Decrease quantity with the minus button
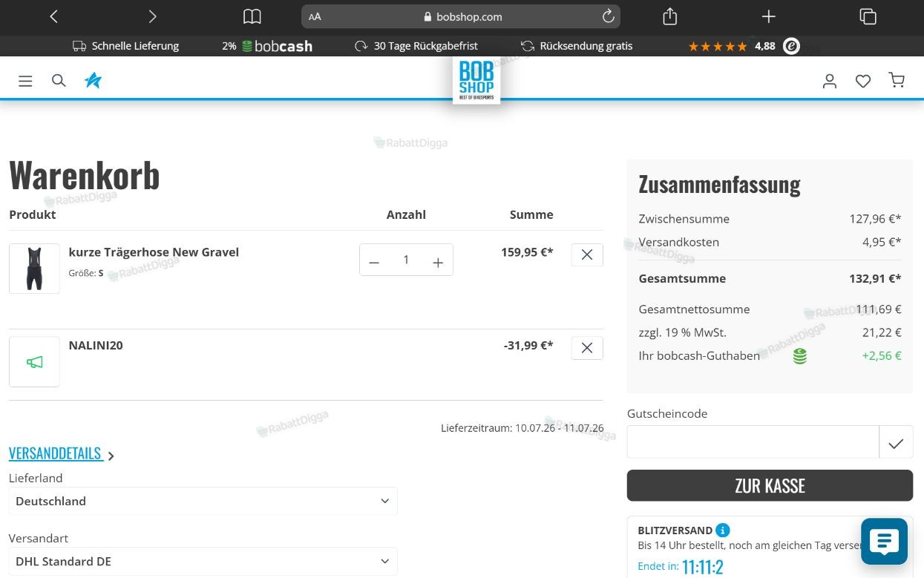The image size is (924, 578). pyautogui.click(x=374, y=261)
